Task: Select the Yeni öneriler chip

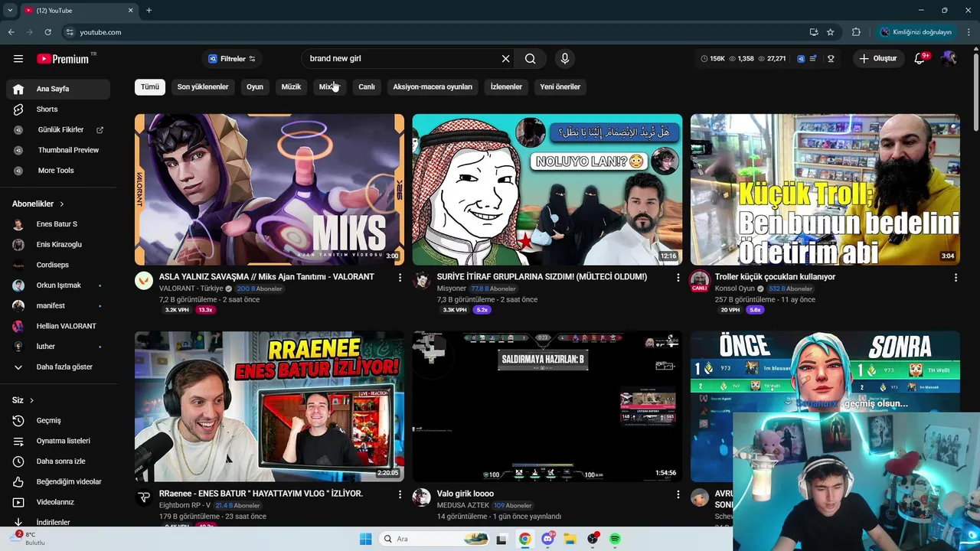Action: point(560,87)
